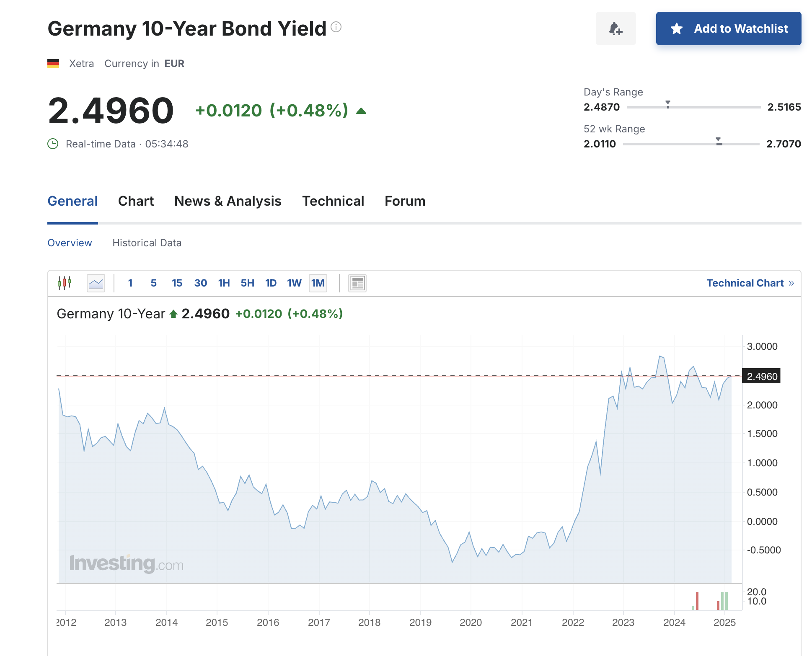
Task: Select the 1W chart interval
Action: pyautogui.click(x=294, y=283)
